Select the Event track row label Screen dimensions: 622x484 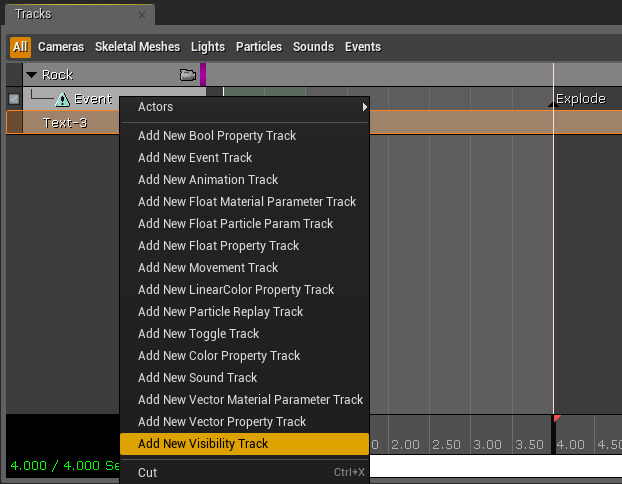click(93, 99)
